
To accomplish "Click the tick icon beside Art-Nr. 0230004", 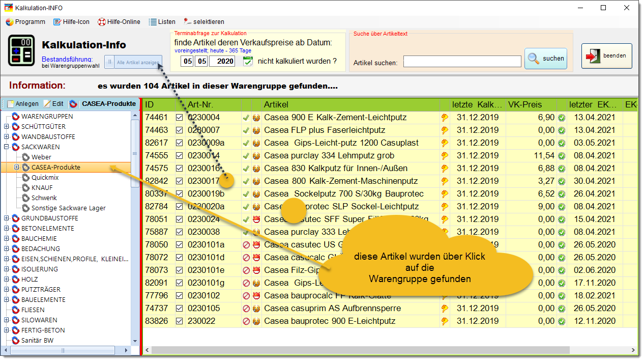I will (x=246, y=118).
